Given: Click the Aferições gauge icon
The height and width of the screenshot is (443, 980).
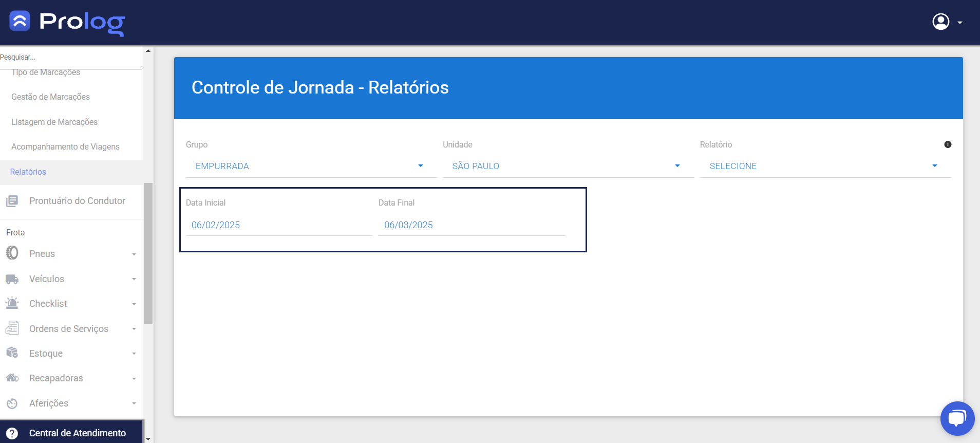Looking at the screenshot, I should [12, 403].
